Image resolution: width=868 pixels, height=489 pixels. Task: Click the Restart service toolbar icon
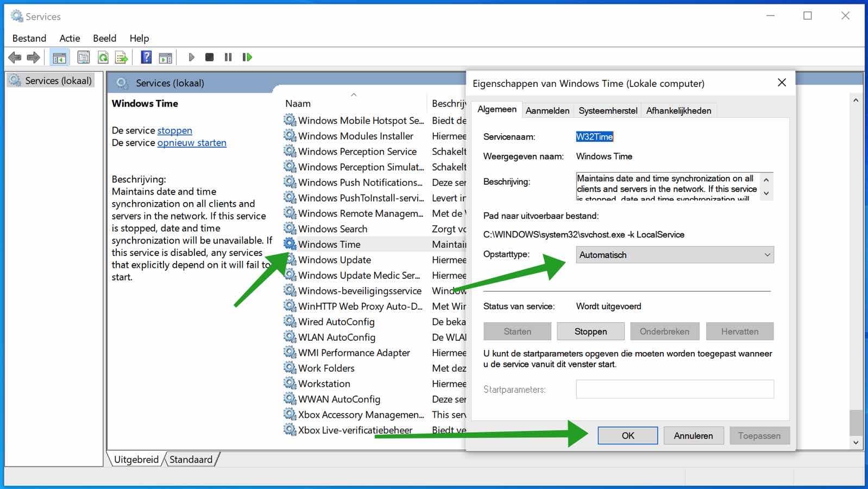tap(247, 57)
